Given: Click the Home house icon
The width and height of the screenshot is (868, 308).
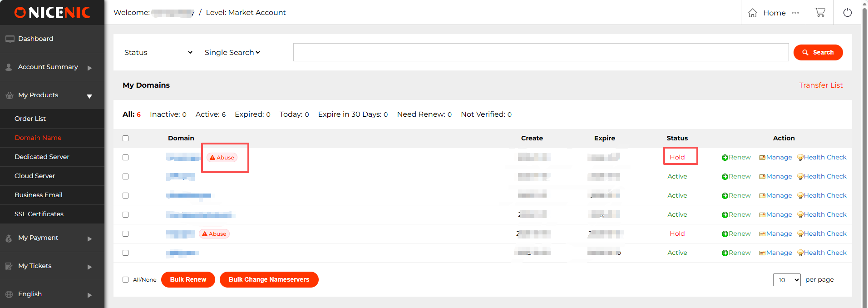Looking at the screenshot, I should [x=753, y=13].
